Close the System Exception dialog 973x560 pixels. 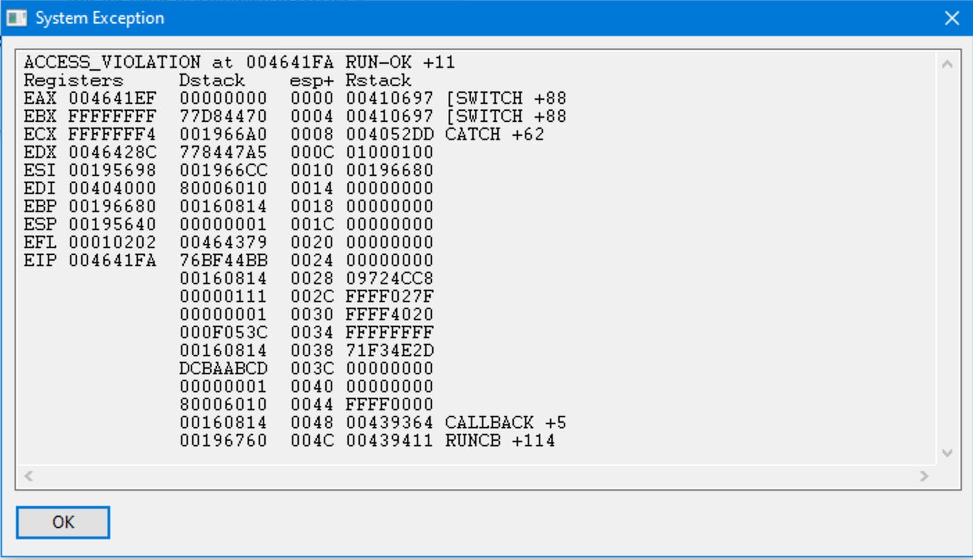tap(952, 19)
